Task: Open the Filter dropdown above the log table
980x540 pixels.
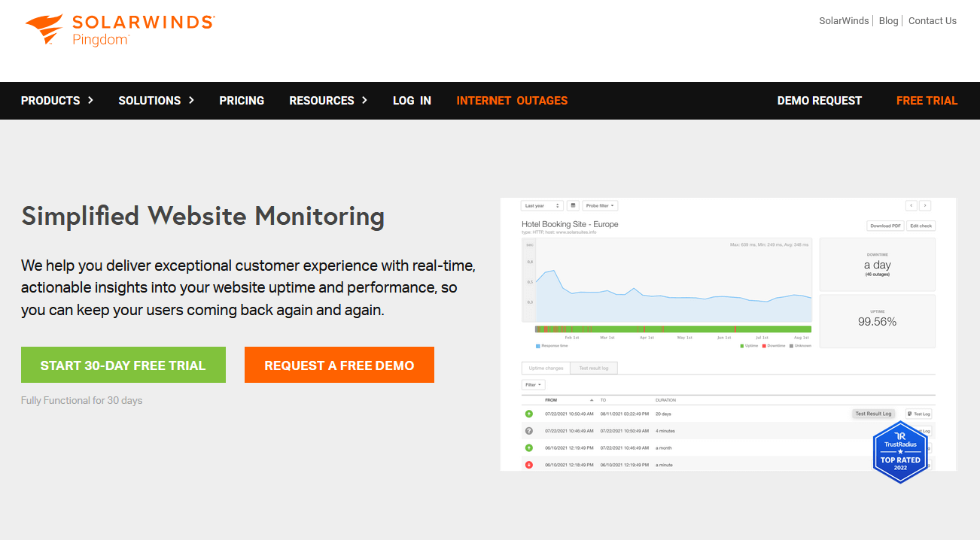Action: tap(533, 384)
